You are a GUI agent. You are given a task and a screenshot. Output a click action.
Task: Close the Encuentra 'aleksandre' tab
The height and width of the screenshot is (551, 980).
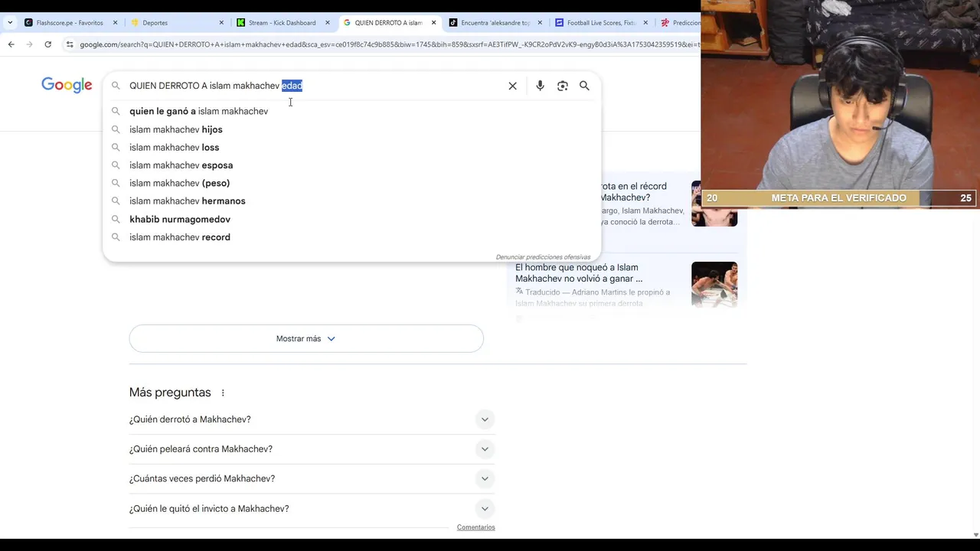[x=540, y=23]
